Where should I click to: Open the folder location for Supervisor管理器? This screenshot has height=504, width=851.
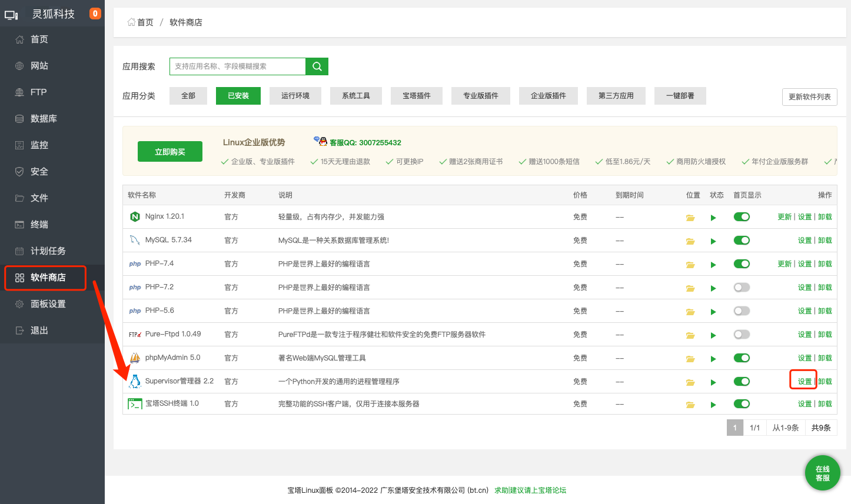(x=690, y=382)
